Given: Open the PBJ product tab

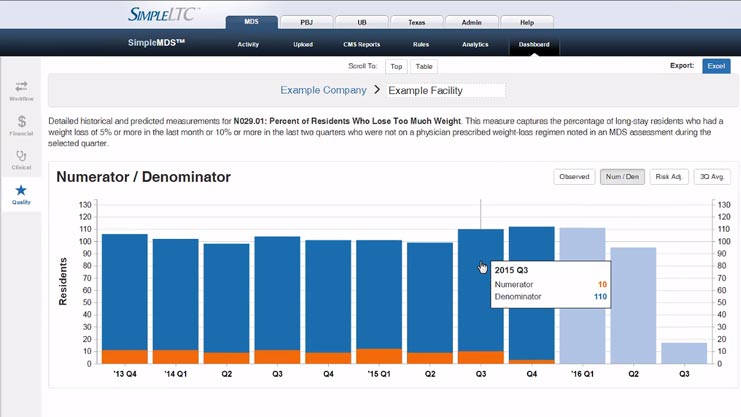Looking at the screenshot, I should [x=305, y=22].
